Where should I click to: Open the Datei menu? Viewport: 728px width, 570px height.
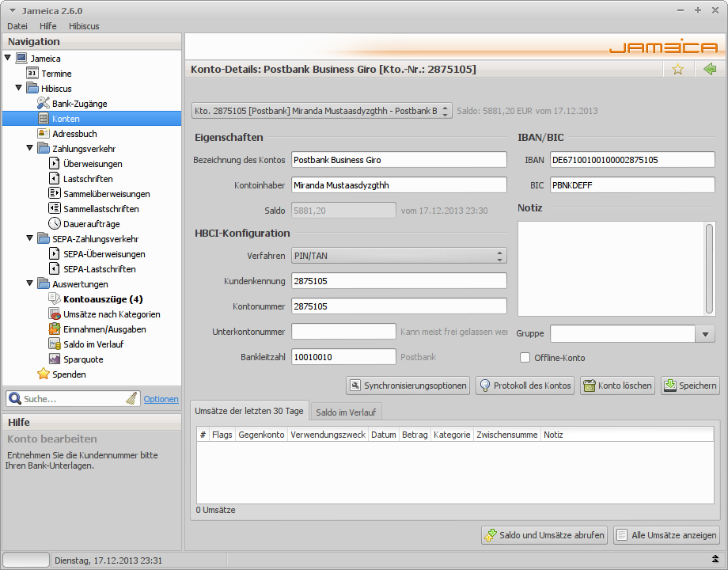(17, 26)
